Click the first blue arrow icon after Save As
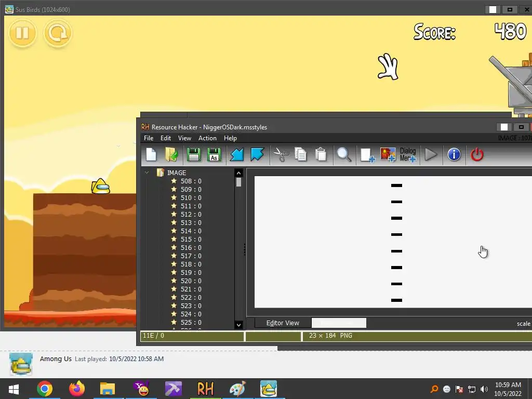Viewport: 532px width, 399px height. [237, 155]
